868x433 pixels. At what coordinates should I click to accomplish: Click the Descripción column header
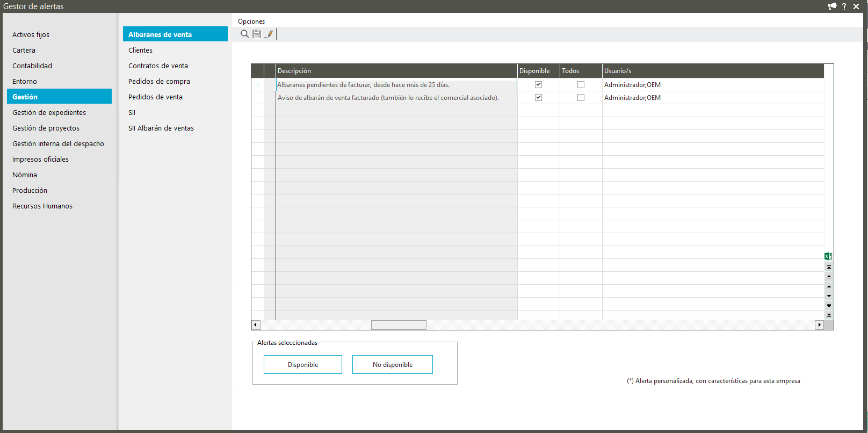pos(396,71)
